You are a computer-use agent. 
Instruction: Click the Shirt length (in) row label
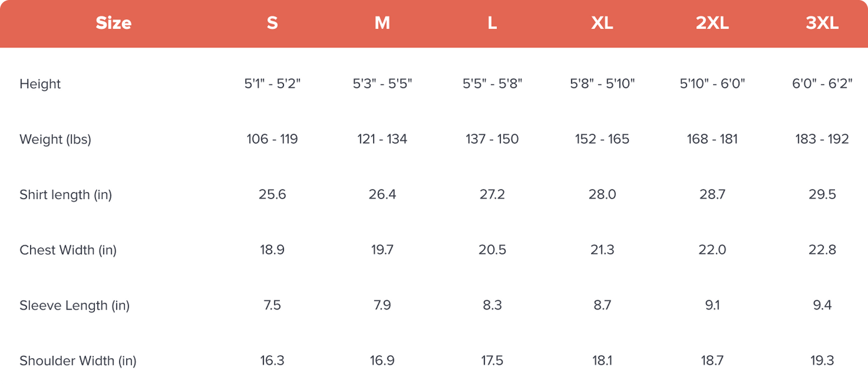tap(65, 194)
